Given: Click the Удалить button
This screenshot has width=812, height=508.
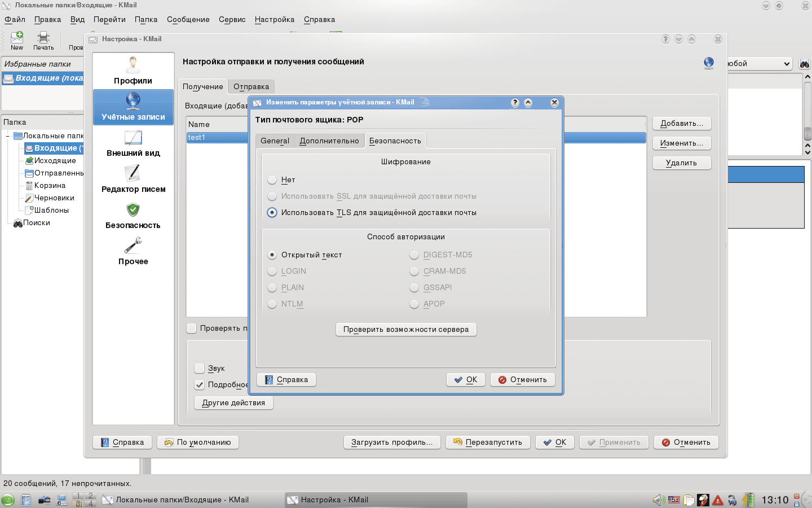Looking at the screenshot, I should coord(682,163).
